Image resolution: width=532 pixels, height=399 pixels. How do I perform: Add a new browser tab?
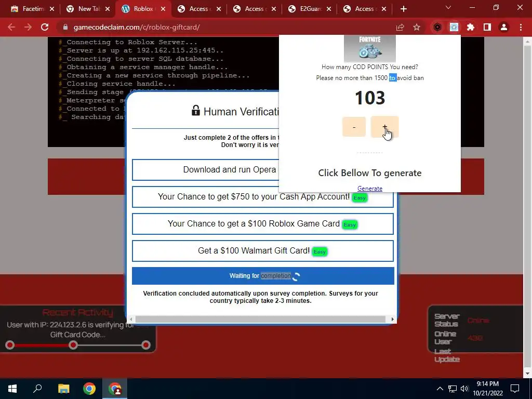coord(403,9)
